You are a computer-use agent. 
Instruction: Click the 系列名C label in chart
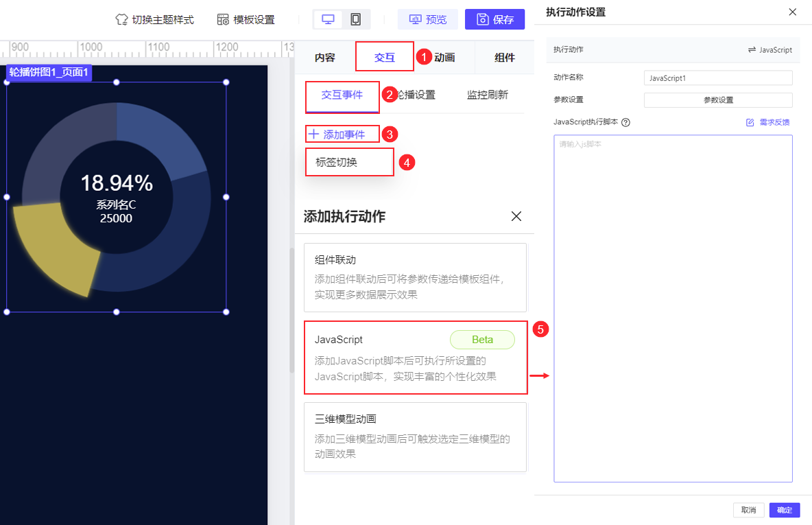(x=116, y=205)
